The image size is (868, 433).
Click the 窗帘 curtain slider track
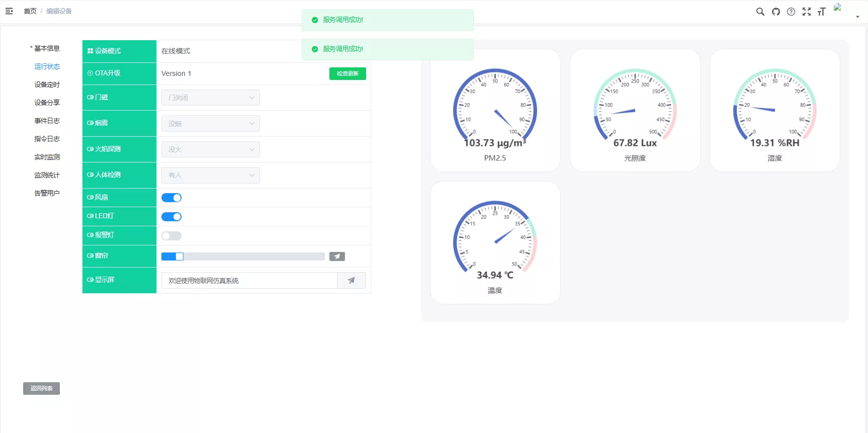[251, 256]
